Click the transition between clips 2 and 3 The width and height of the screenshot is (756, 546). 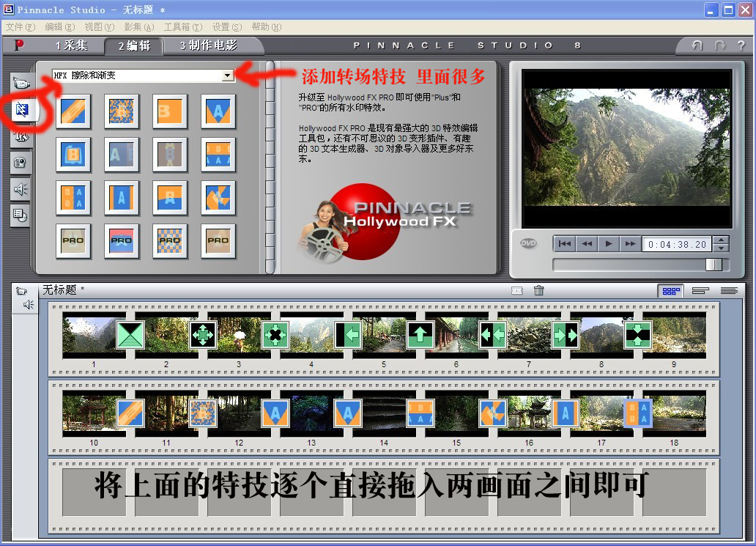coord(203,335)
